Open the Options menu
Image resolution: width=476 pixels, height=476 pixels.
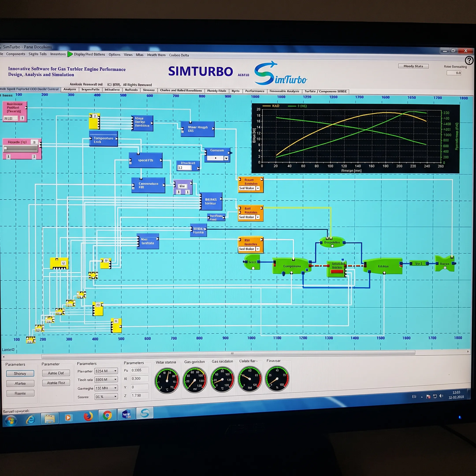point(115,54)
